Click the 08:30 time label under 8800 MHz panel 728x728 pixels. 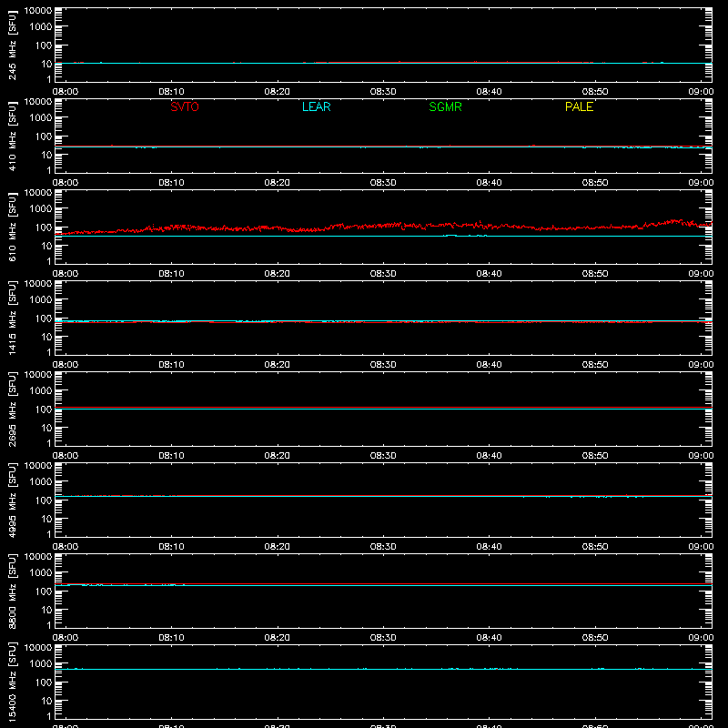(x=383, y=638)
